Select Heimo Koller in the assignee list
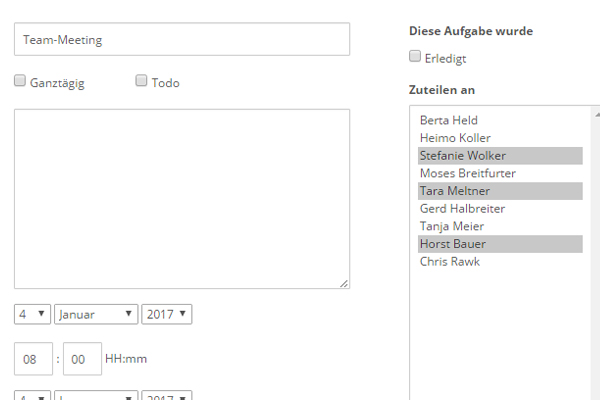600x400 pixels. [x=500, y=138]
